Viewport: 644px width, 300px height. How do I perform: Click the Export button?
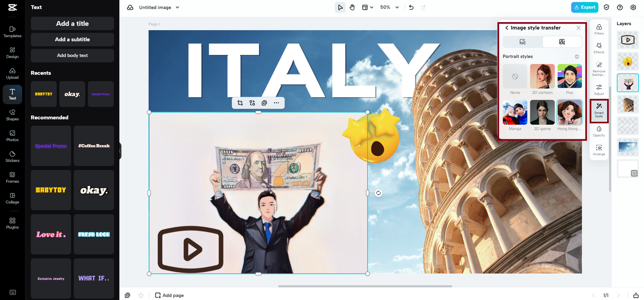tap(585, 8)
